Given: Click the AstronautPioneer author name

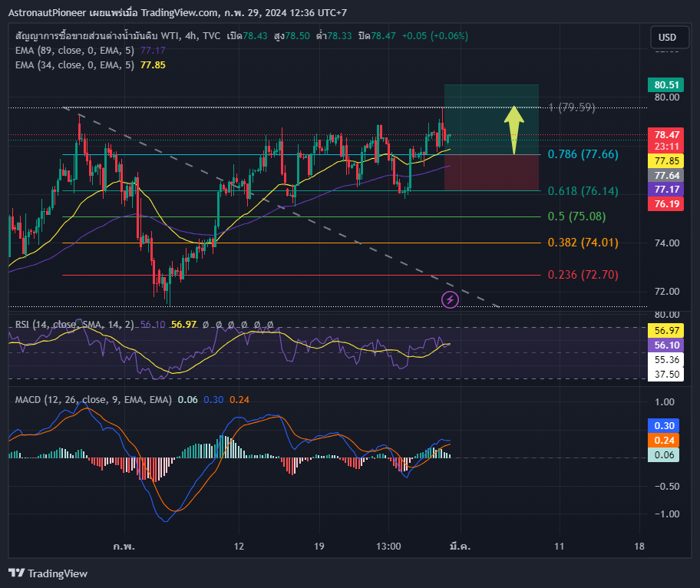Looking at the screenshot, I should [47, 12].
